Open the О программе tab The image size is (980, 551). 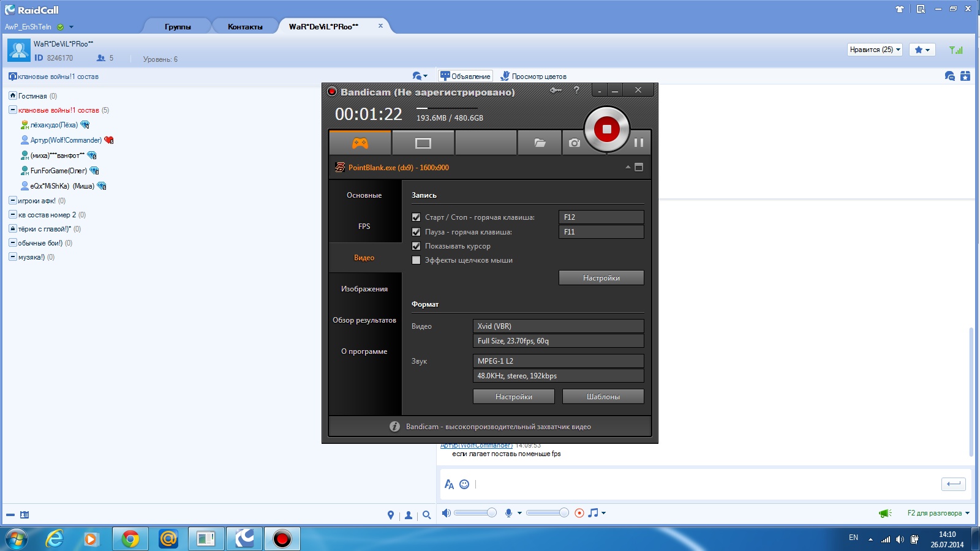(x=364, y=351)
